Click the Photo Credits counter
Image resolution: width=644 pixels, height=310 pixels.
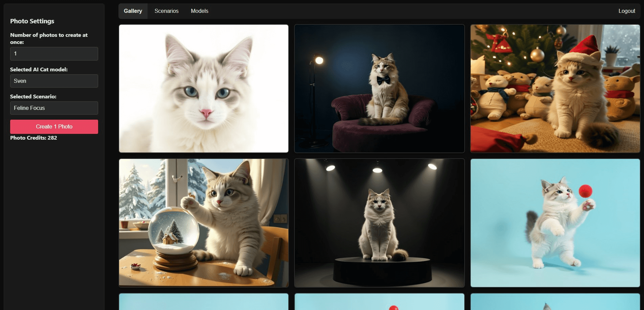33,138
